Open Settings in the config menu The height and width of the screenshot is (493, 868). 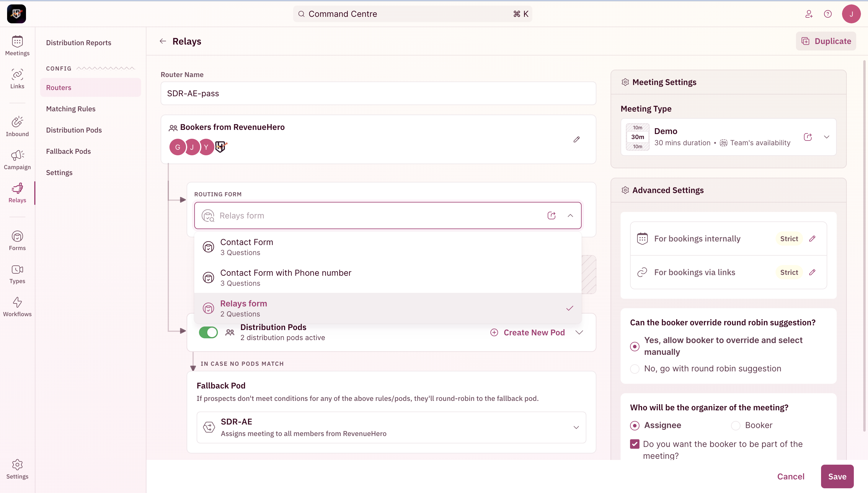tap(59, 173)
